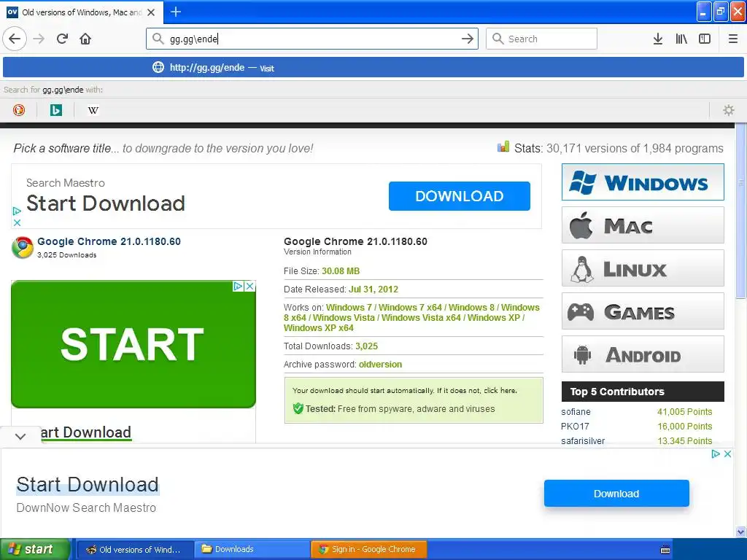747x560 pixels.
Task: Click the bottom blue Download button
Action: pos(616,494)
